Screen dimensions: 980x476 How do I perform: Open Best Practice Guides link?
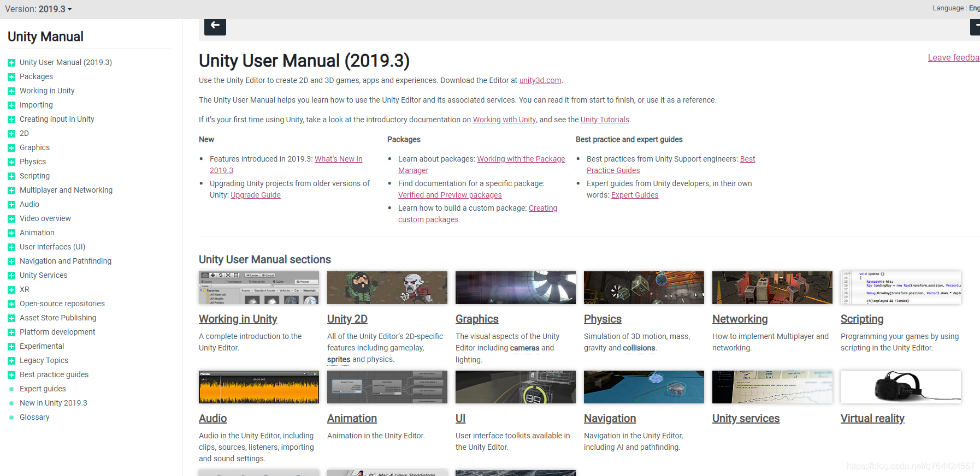[613, 170]
